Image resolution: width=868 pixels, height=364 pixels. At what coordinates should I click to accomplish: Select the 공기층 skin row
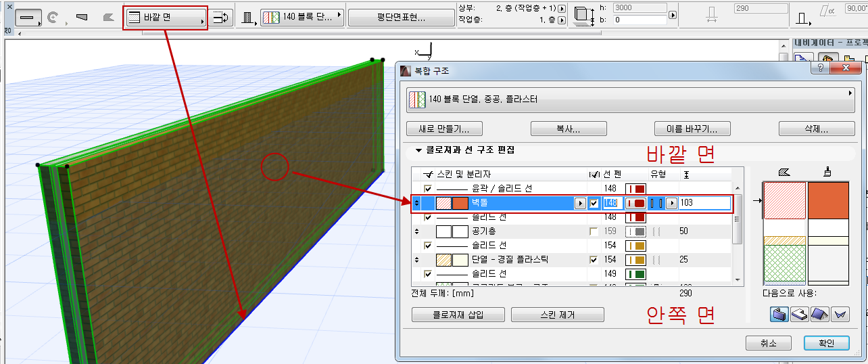pos(572,231)
